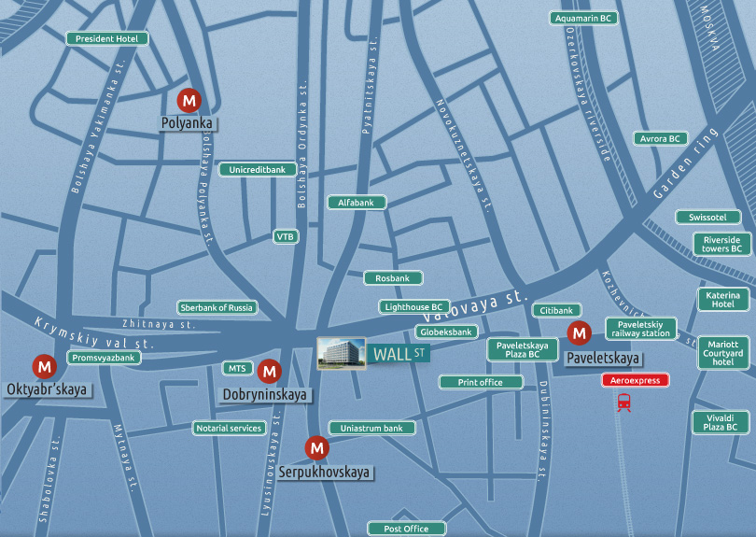Click the Mytnaya st. street label
Viewport: 756px width, 537px height.
124,458
